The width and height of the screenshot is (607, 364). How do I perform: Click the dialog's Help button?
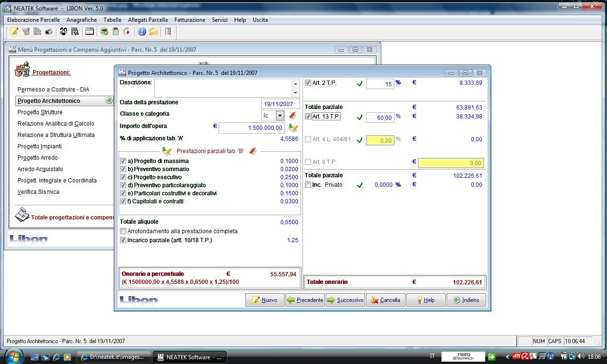(426, 300)
